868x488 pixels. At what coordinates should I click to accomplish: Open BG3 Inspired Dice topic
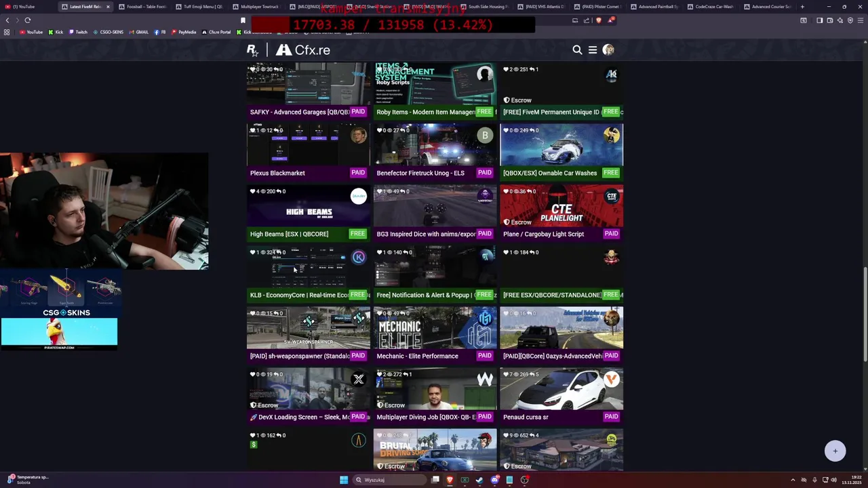click(426, 234)
